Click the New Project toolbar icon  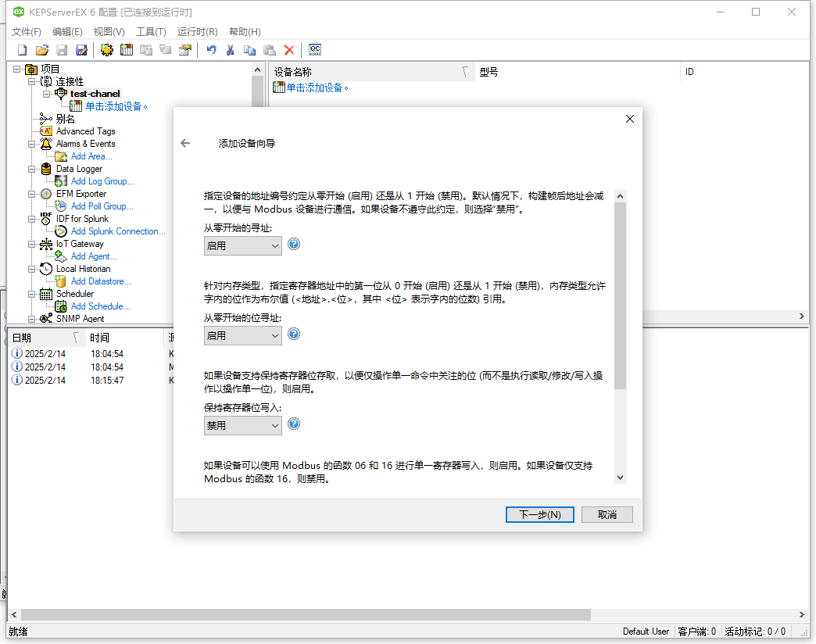[23, 50]
